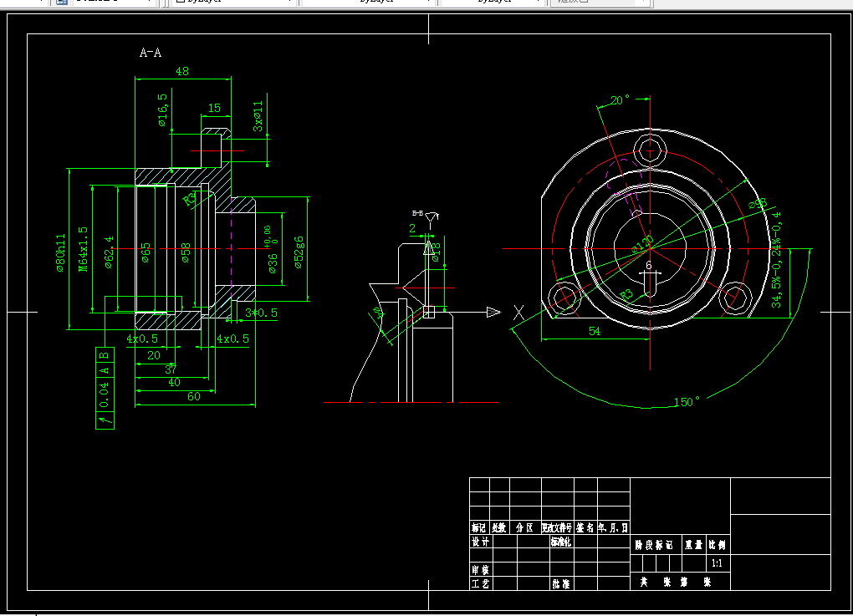The height and width of the screenshot is (616, 853).
Task: Click the ø58 diameter dimension
Action: pyautogui.click(x=186, y=252)
